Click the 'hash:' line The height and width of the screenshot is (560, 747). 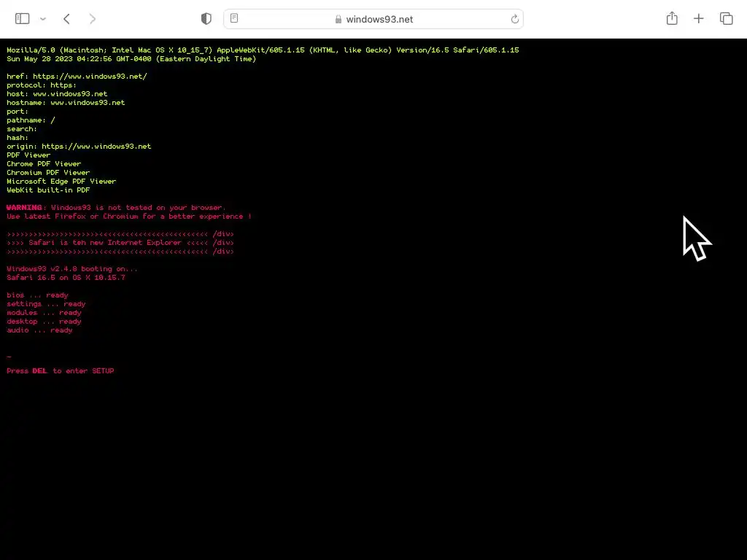coord(18,138)
